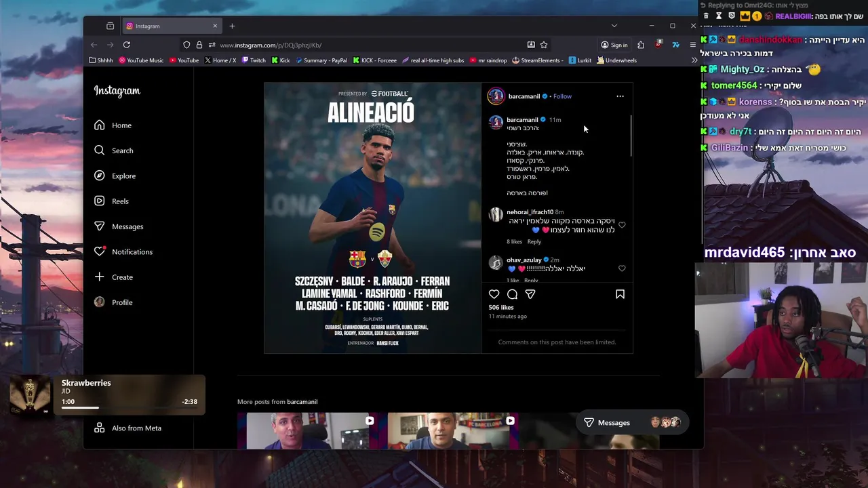Open Shhhh bookmarks folder
The height and width of the screenshot is (488, 868).
101,60
